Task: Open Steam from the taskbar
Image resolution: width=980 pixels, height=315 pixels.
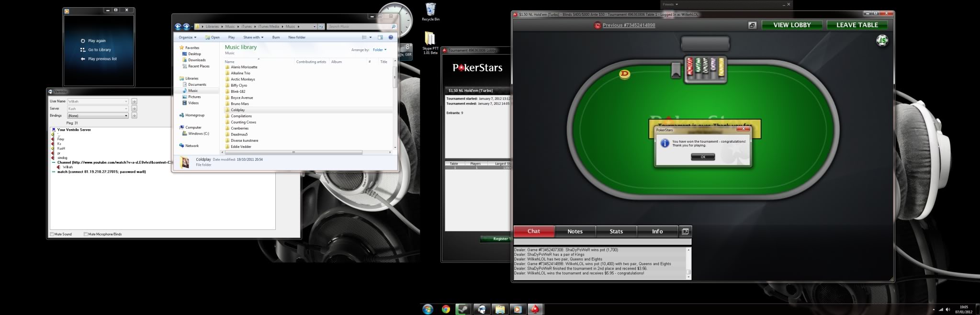Action: [x=463, y=309]
